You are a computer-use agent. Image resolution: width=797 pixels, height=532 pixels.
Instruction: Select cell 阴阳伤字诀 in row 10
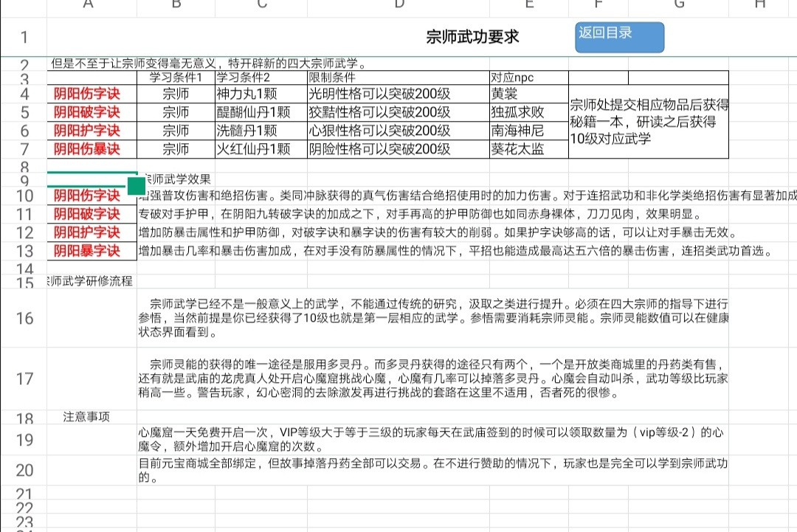pyautogui.click(x=92, y=196)
